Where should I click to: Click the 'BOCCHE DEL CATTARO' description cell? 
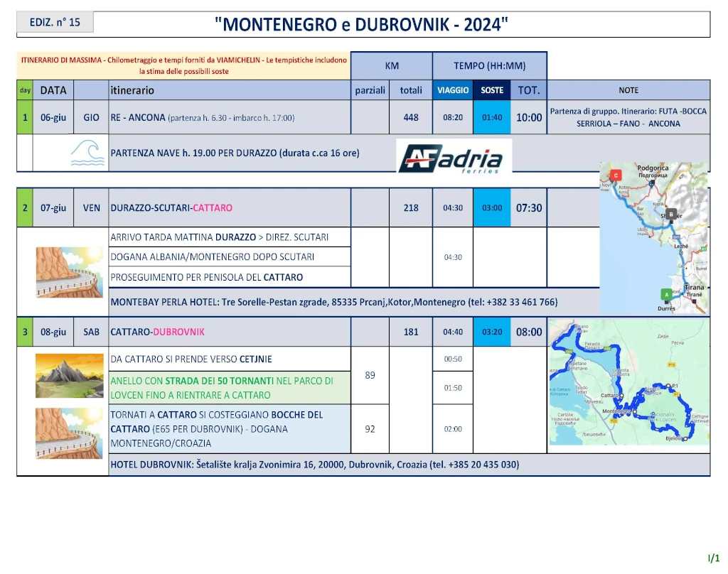(230, 429)
